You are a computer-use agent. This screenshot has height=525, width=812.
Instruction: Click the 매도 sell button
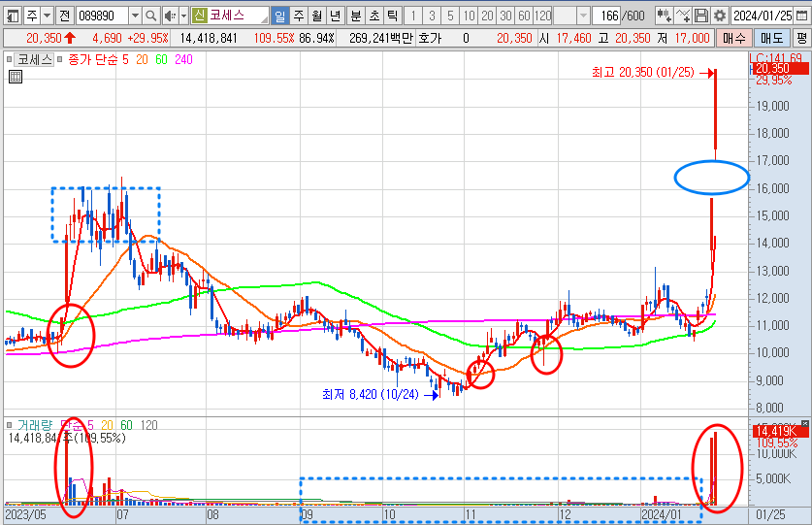(x=771, y=39)
